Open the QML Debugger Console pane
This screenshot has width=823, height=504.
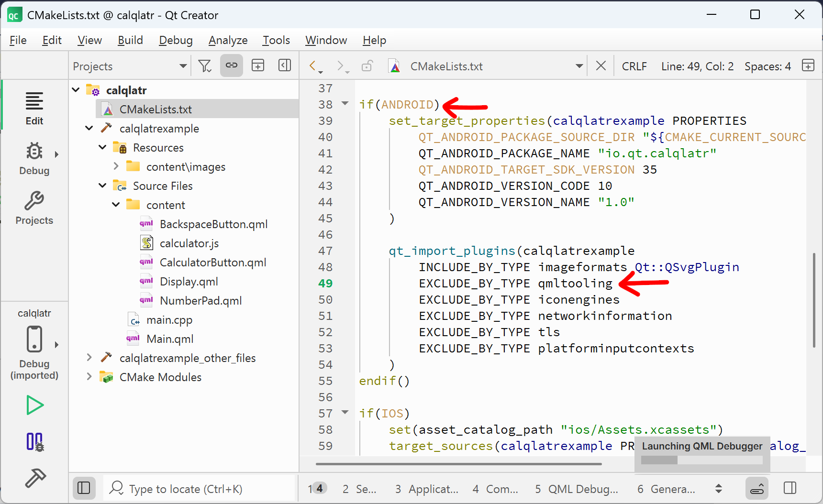tap(577, 489)
